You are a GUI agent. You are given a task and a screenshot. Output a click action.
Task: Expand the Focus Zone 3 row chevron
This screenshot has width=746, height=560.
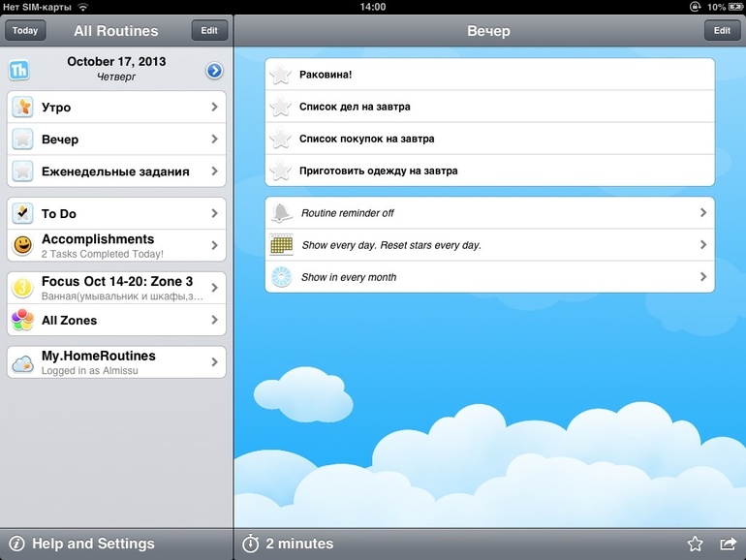tap(214, 288)
